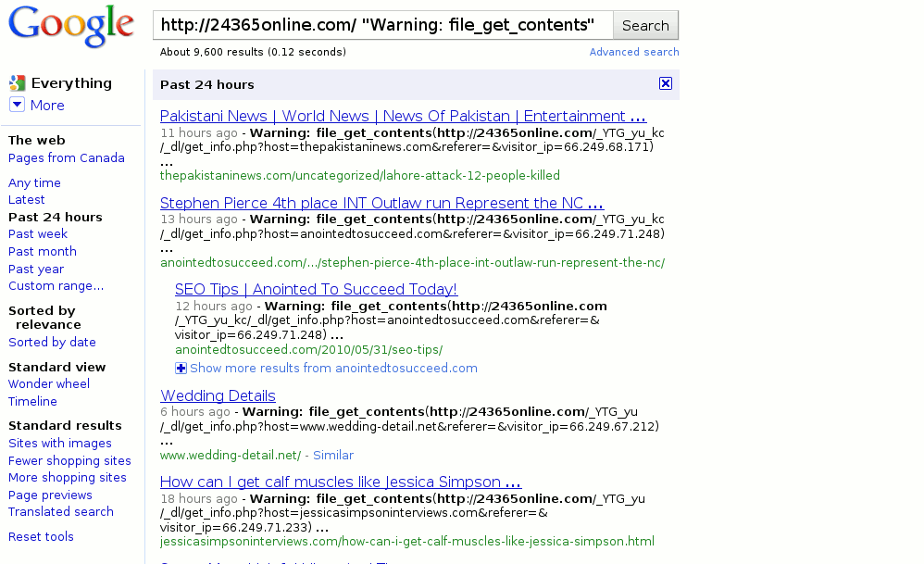Open Custom range option
Viewport: 924px width, 564px height.
click(56, 286)
